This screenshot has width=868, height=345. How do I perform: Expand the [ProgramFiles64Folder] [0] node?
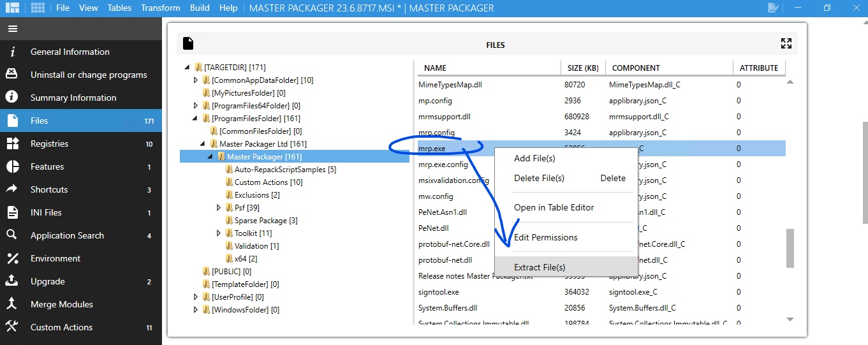pos(196,105)
